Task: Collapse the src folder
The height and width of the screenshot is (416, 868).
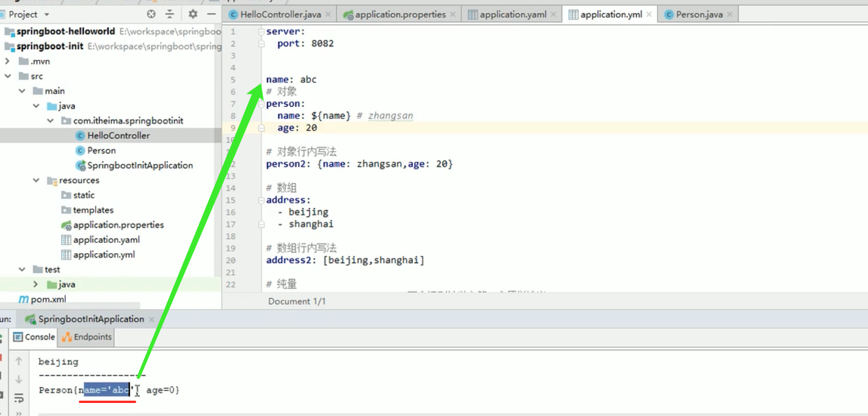Action: point(8,76)
